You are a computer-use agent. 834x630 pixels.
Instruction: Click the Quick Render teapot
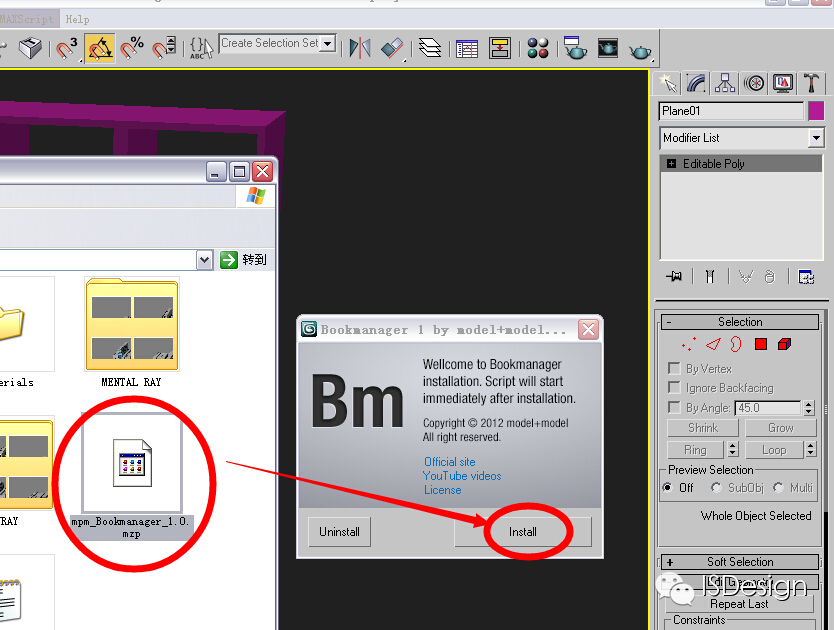640,51
